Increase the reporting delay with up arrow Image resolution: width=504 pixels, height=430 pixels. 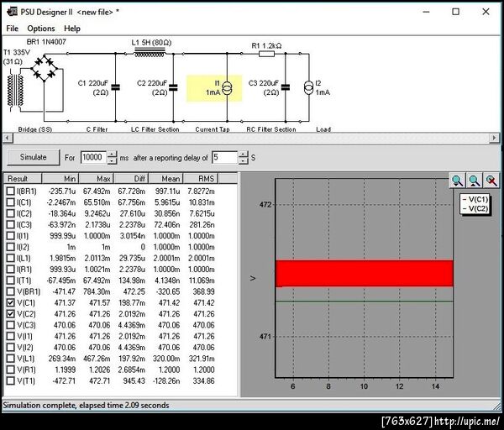coord(244,154)
